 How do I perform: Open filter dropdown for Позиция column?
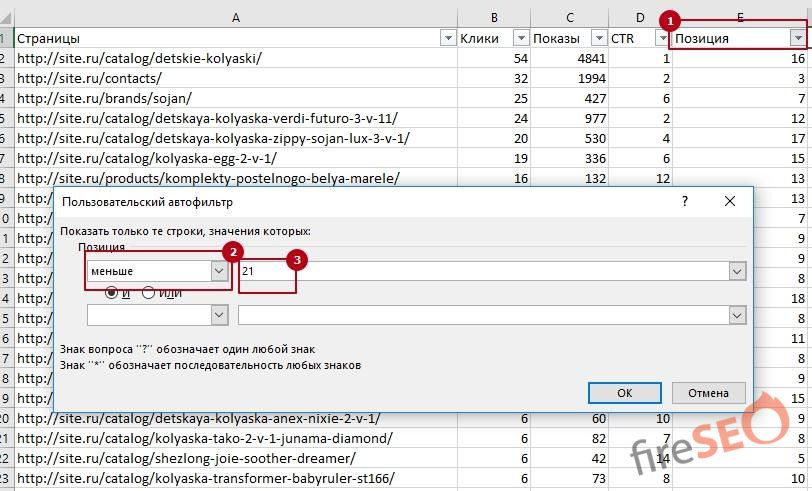click(x=797, y=38)
